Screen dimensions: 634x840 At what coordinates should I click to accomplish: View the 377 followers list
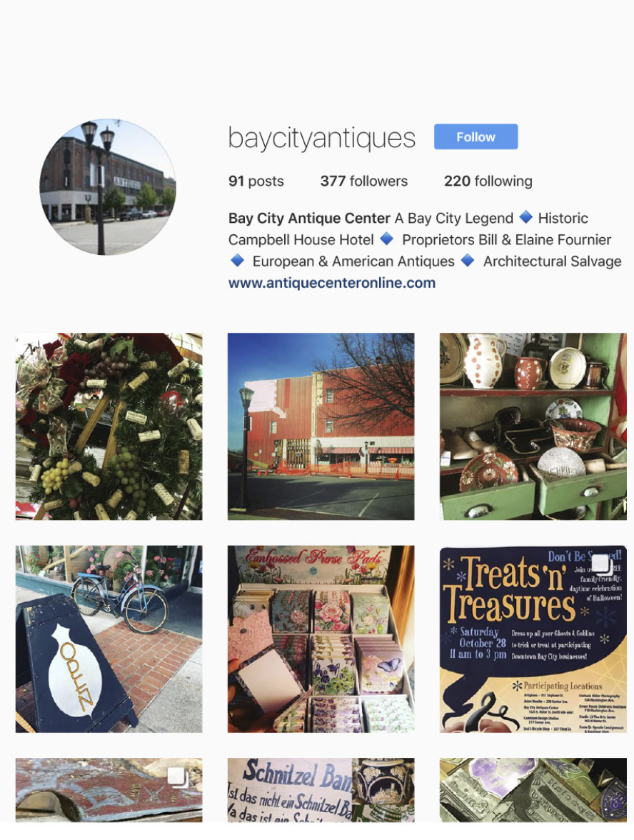(363, 181)
